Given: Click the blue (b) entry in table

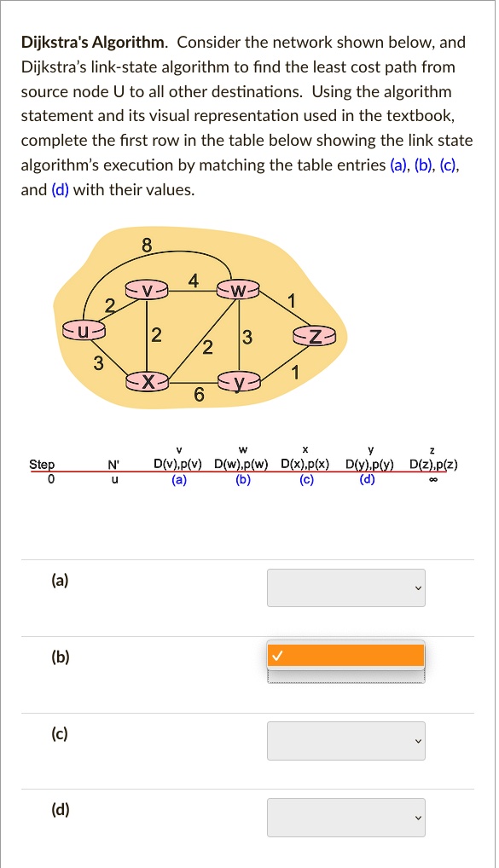Looking at the screenshot, I should 242,480.
